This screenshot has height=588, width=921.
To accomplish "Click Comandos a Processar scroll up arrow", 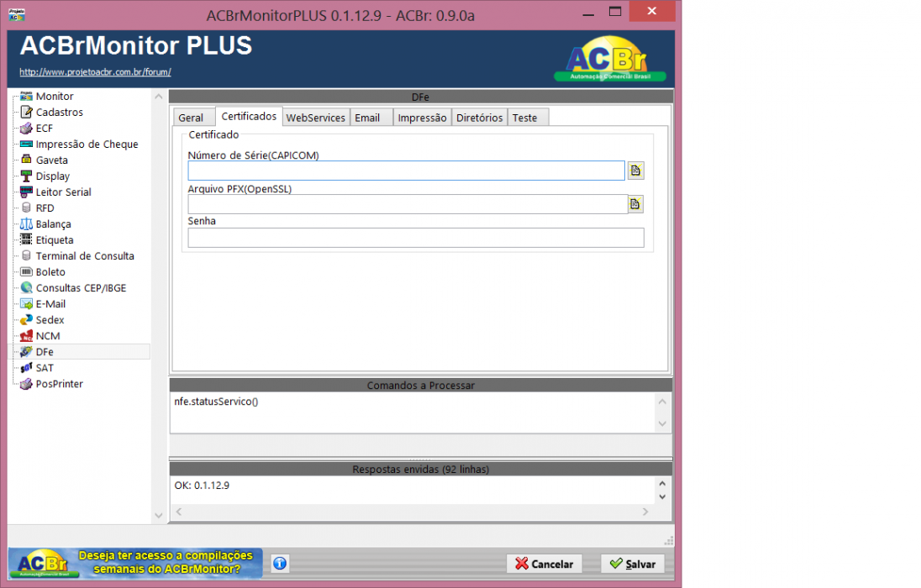I will [x=662, y=402].
